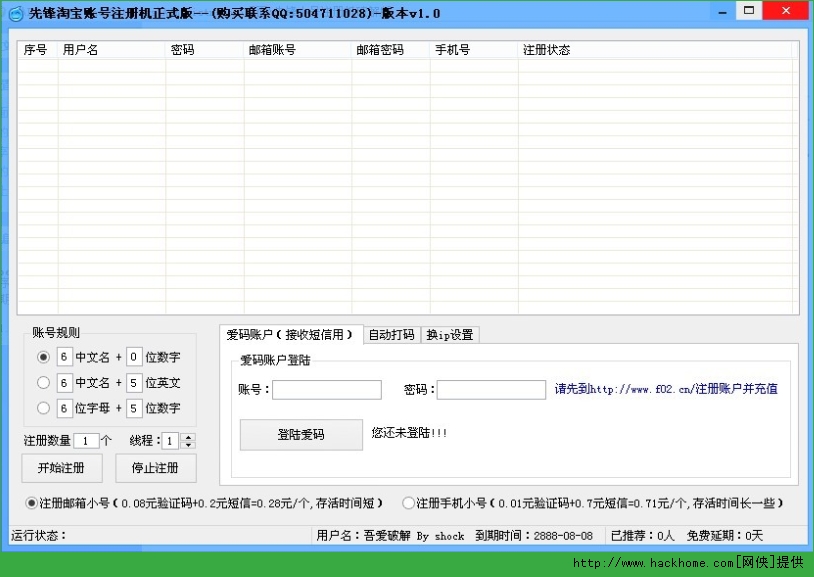Edit digit count in 位字母+位数字 rule
814x577 pixels.
pos(134,408)
